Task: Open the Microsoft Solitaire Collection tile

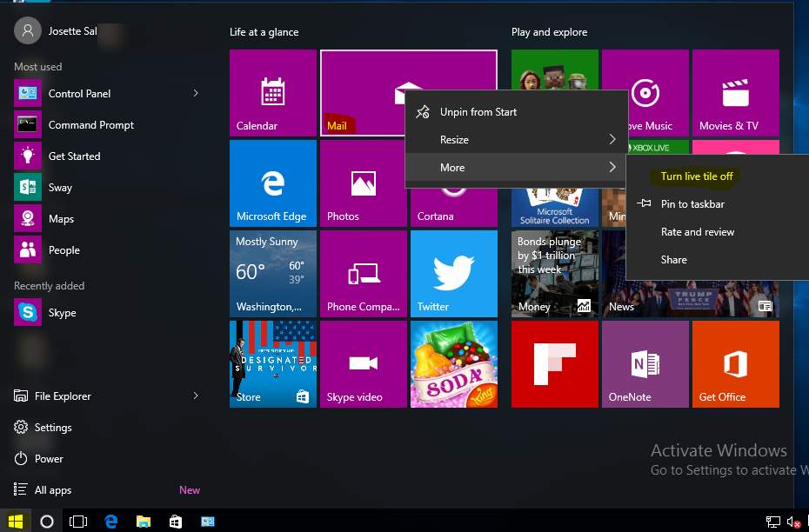Action: tap(555, 207)
